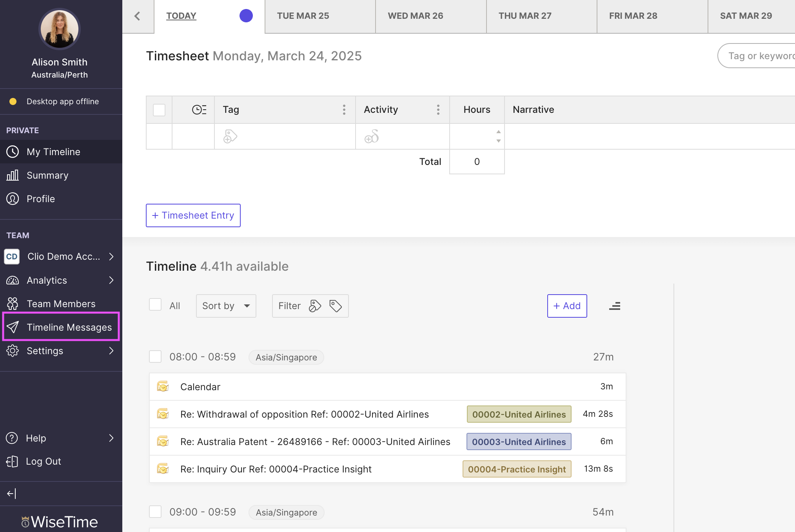Click the Asia/Singapore chip for 09:00 block
Image resolution: width=795 pixels, height=532 pixels.
(286, 512)
